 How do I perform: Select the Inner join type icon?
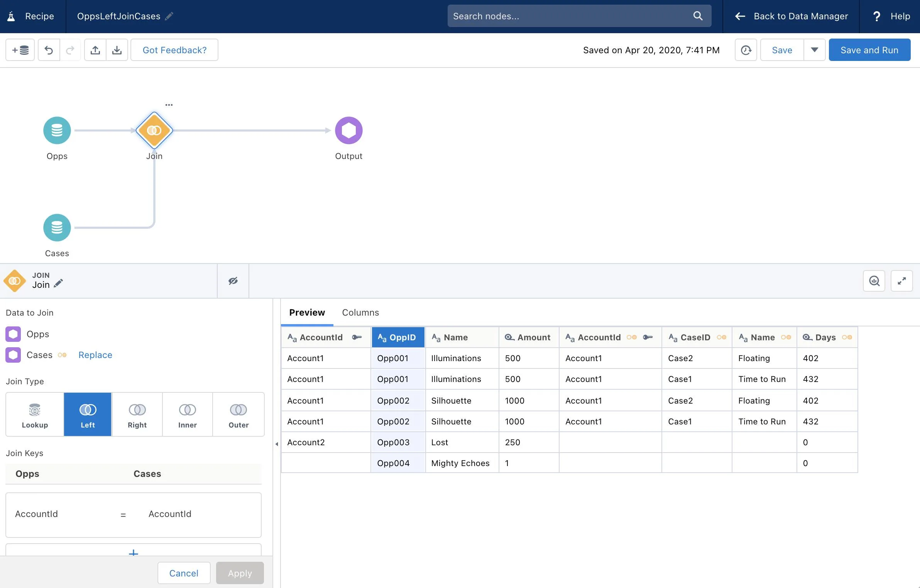coord(187,410)
